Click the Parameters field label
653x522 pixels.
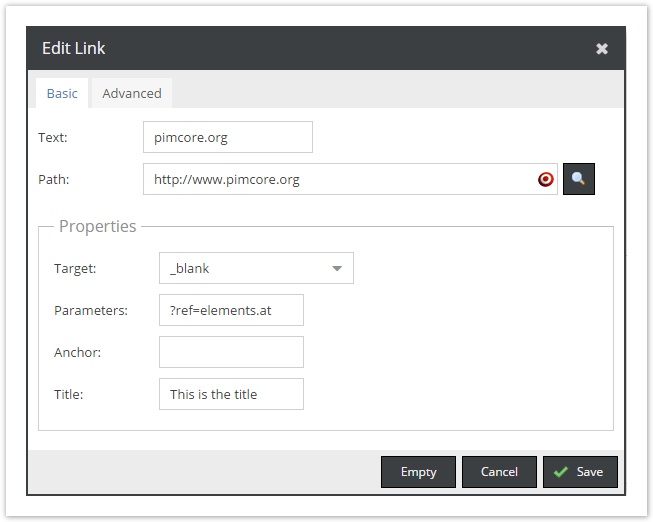click(x=91, y=310)
